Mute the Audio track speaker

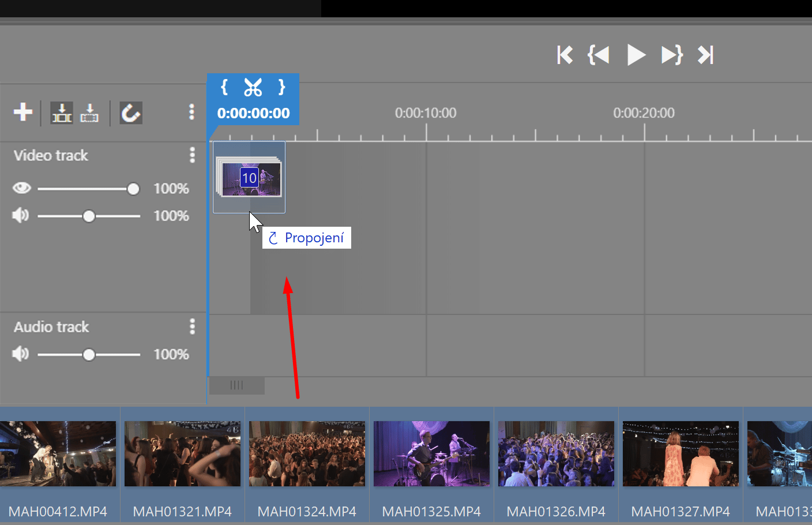click(21, 354)
